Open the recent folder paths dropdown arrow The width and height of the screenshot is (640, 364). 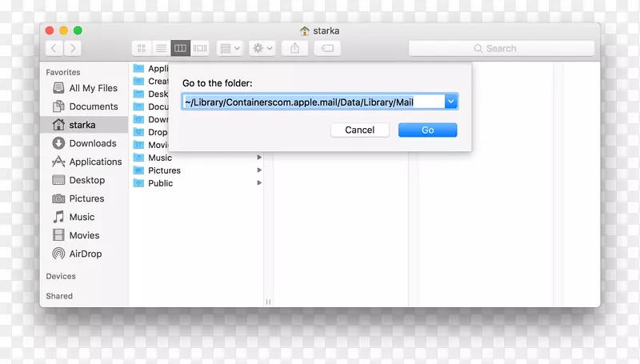(x=451, y=102)
